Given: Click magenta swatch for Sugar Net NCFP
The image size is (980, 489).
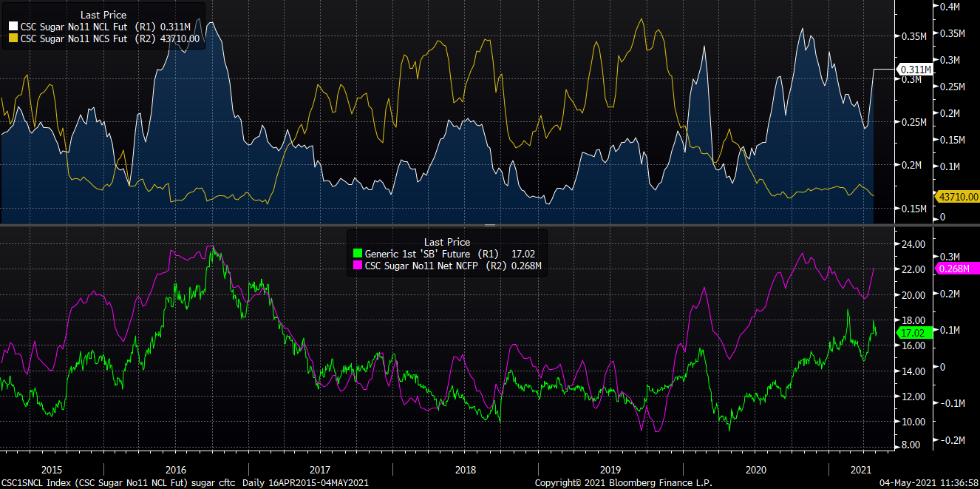Looking at the screenshot, I should tap(358, 265).
